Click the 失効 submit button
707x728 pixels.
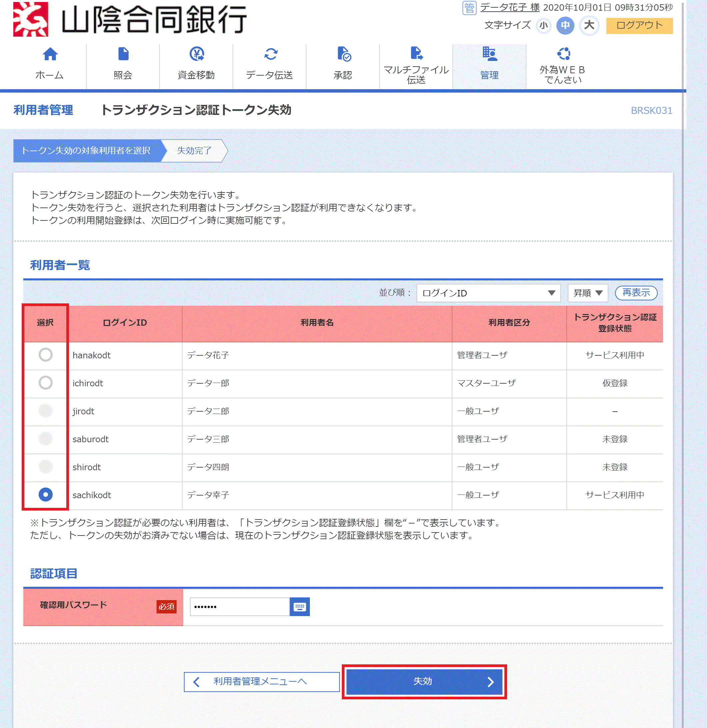click(x=423, y=681)
